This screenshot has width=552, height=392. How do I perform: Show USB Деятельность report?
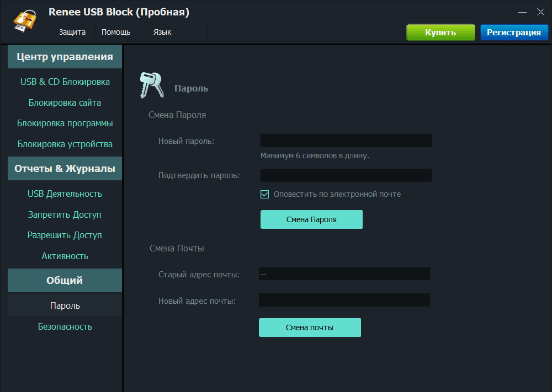point(65,194)
